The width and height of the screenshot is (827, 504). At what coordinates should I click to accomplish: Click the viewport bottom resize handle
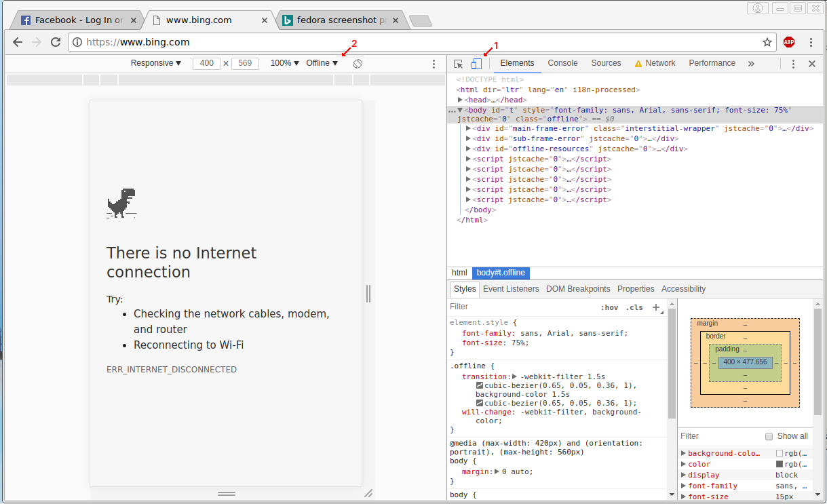tap(226, 493)
